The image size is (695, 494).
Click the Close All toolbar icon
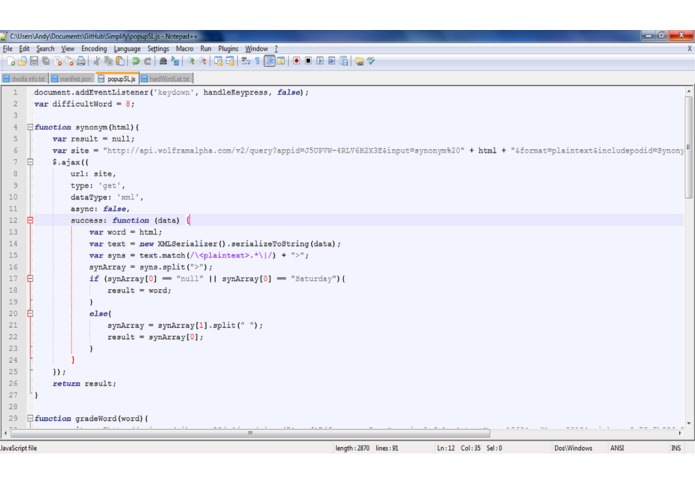69,61
